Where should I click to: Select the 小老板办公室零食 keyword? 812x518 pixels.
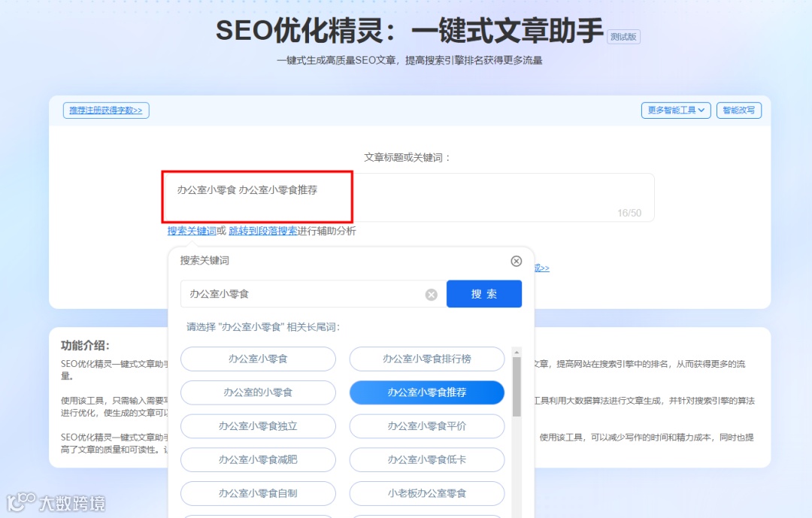(427, 494)
